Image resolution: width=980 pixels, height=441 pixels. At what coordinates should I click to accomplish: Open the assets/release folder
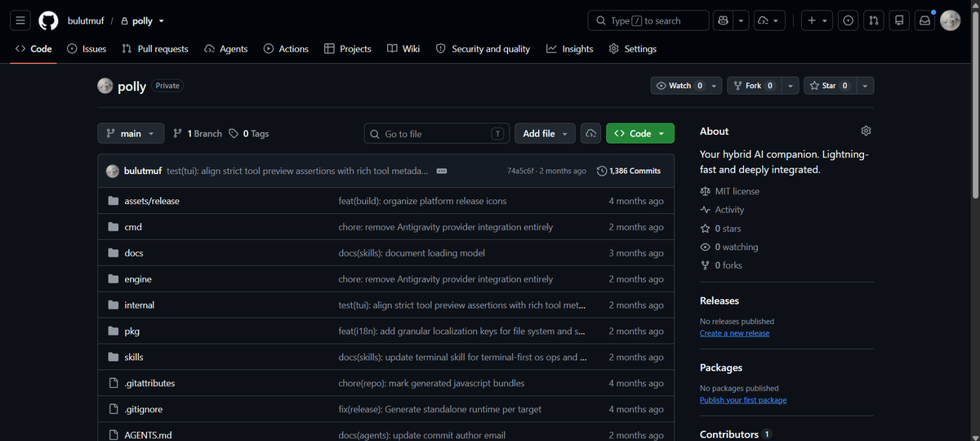click(152, 201)
